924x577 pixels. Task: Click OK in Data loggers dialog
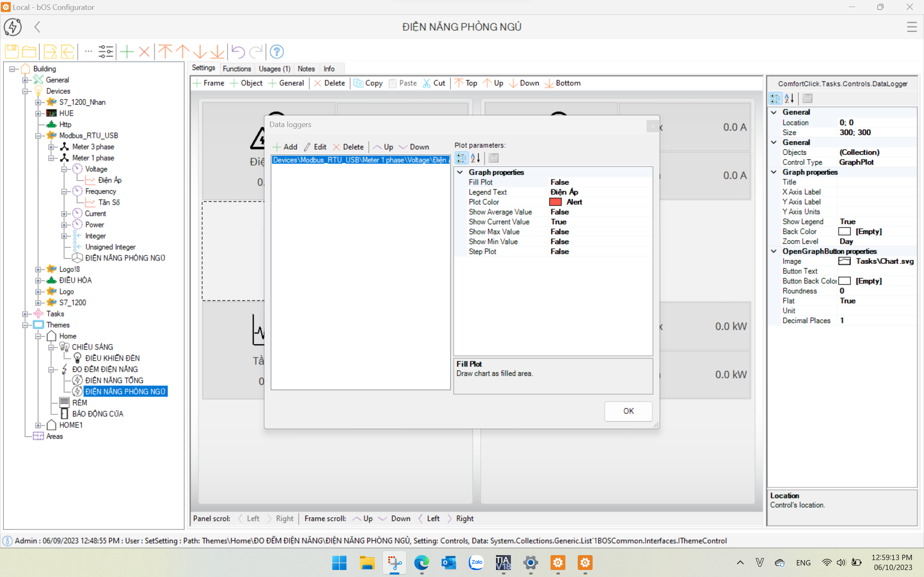tap(628, 411)
